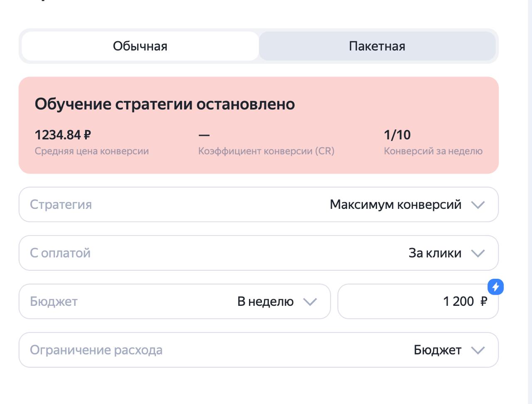Click the dash under Коэффициент конверсии (CR)

(204, 134)
